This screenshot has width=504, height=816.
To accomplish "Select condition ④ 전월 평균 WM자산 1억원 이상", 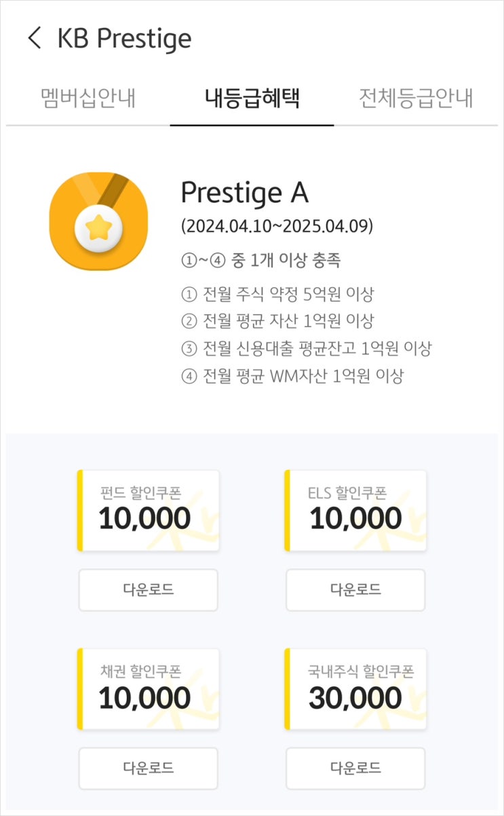I will coord(292,375).
